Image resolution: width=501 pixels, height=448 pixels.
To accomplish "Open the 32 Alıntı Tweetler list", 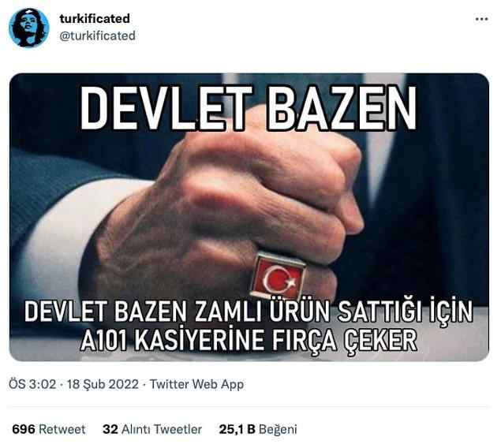I will coord(152,429).
